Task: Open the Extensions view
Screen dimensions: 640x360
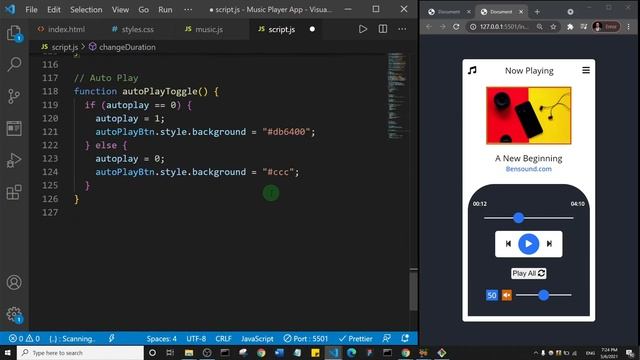Action: [x=14, y=192]
